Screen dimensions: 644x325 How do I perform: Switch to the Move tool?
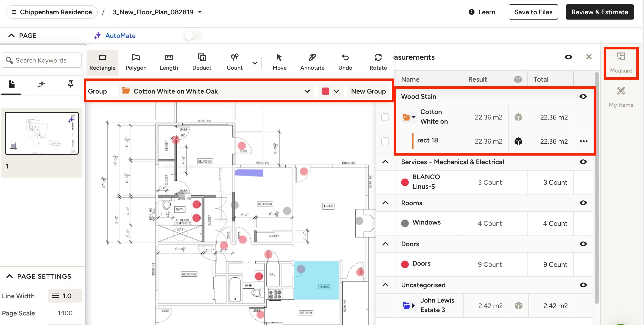tap(279, 62)
